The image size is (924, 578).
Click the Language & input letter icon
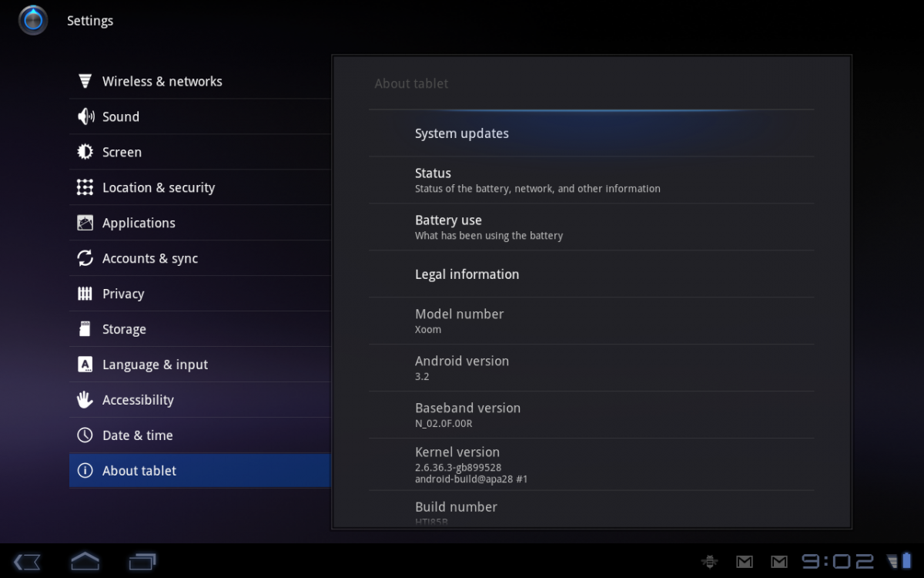click(85, 365)
